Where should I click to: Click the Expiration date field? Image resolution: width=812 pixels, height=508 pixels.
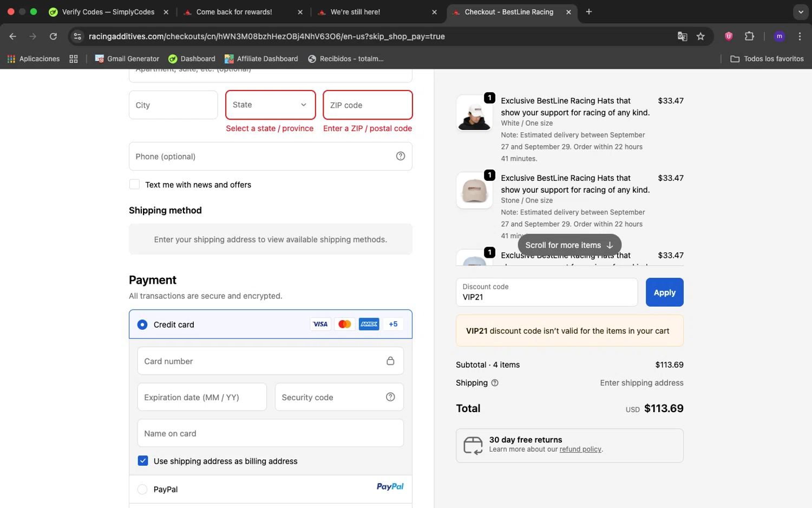(x=202, y=397)
